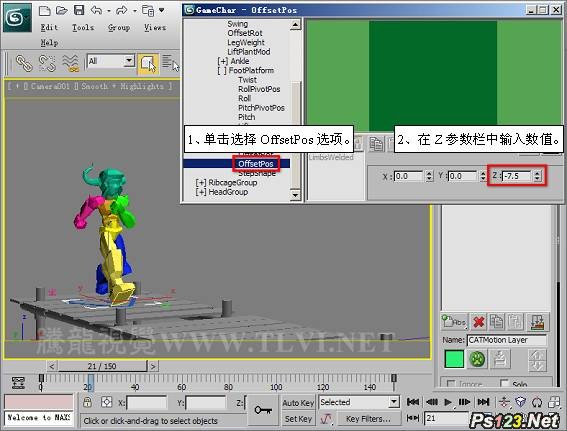Viewport: 567px width, 431px height.
Task: Click the Key Filters button
Action: coord(368,419)
